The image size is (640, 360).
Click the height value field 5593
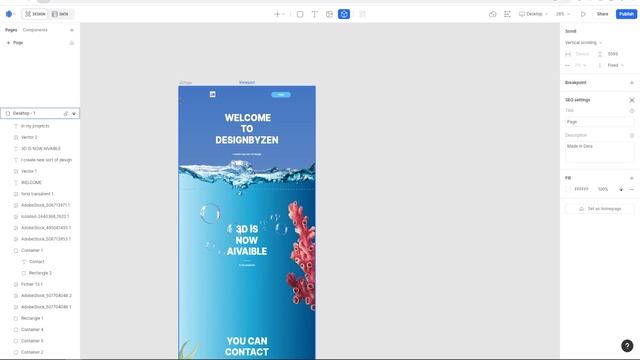click(613, 54)
